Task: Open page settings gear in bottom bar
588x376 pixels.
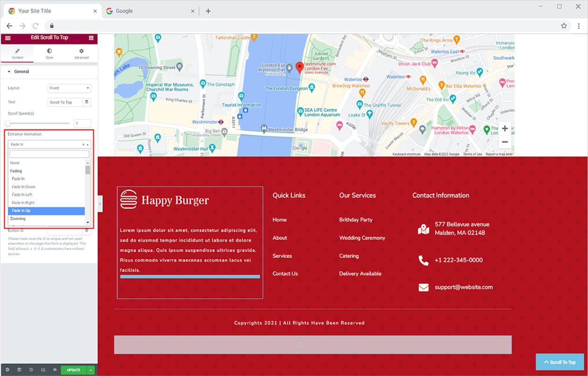Action: (x=7, y=370)
